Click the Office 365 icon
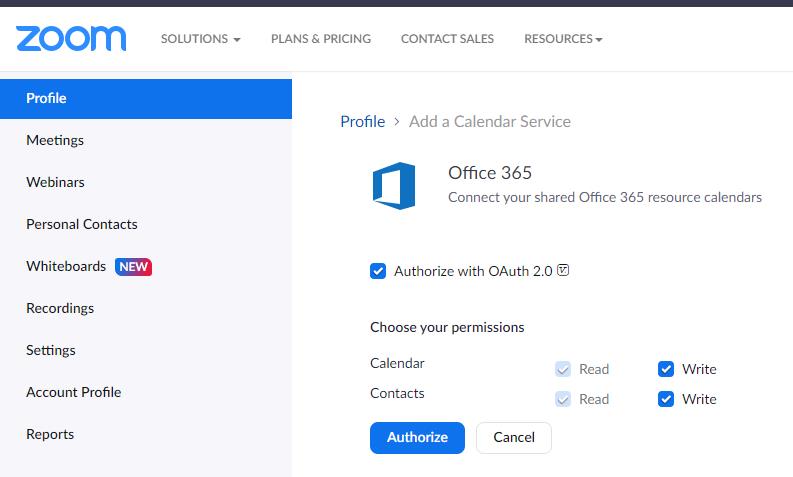 (x=393, y=186)
